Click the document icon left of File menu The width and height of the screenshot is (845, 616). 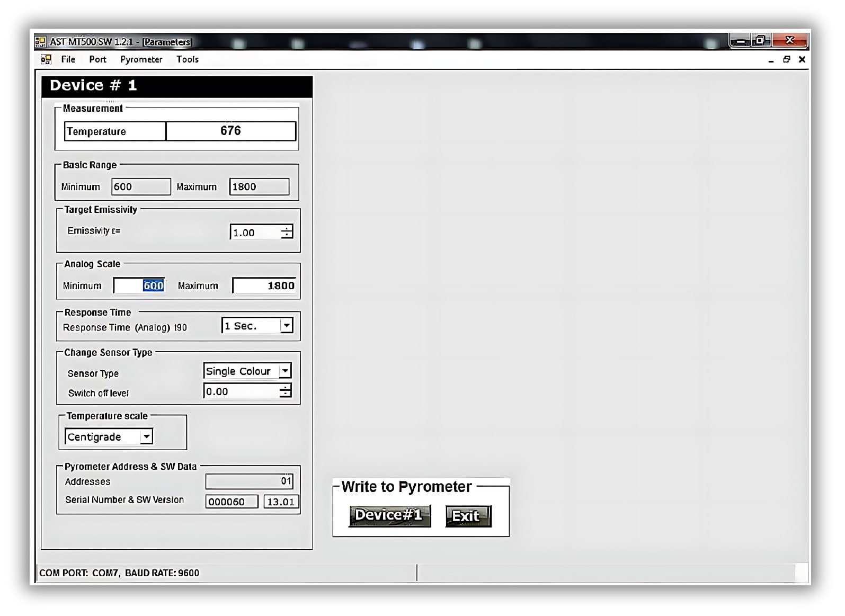(46, 59)
